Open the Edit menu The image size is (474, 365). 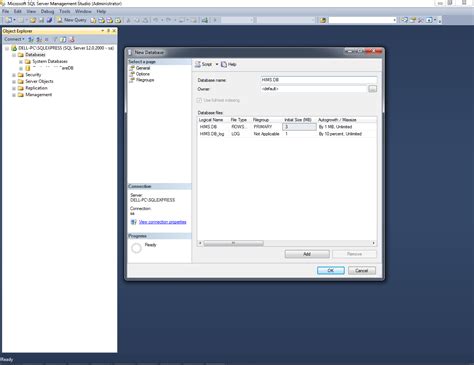point(18,11)
